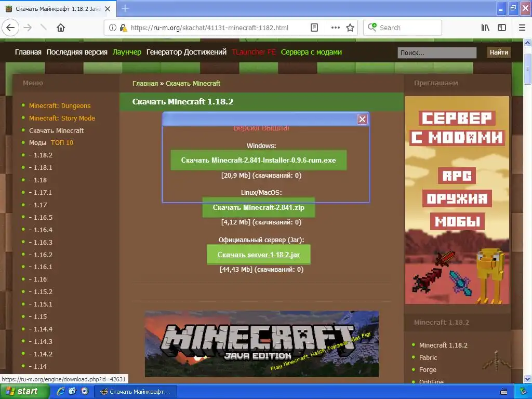Viewport: 532px width, 399px height.
Task: Show site information icon in address bar
Action: 113,28
